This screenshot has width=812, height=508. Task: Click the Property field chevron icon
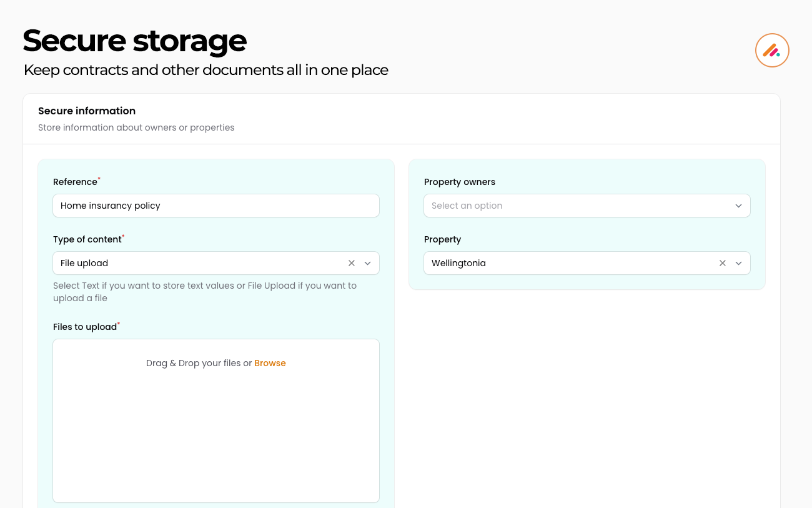click(738, 263)
